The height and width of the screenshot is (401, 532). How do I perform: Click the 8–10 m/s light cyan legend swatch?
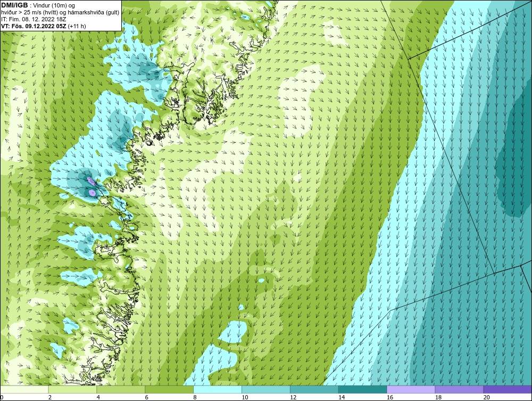point(218,389)
